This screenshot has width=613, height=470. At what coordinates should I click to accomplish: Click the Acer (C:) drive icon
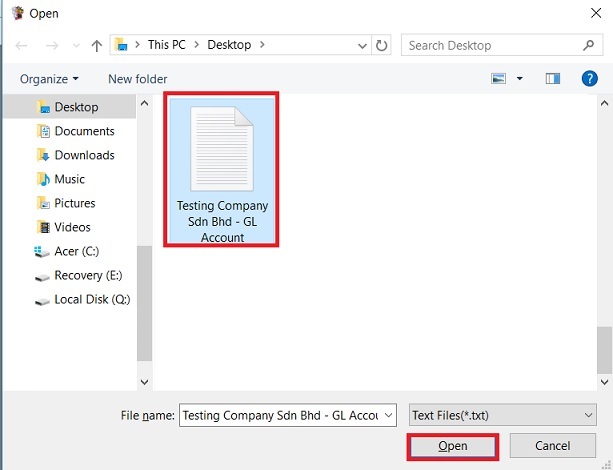42,252
